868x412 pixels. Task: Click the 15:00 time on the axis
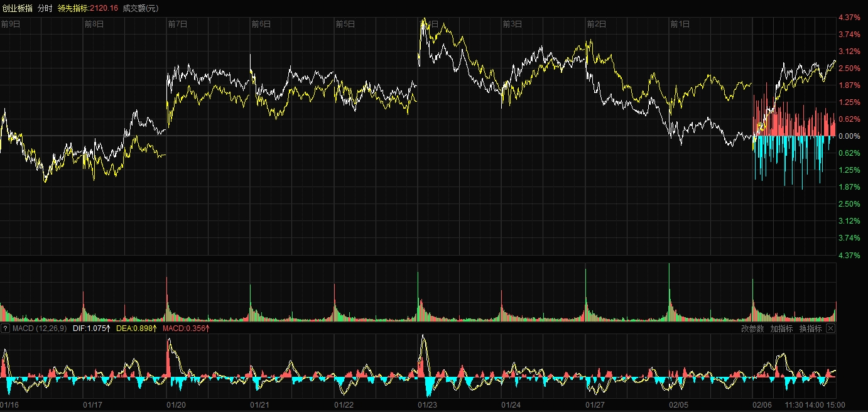click(x=836, y=405)
